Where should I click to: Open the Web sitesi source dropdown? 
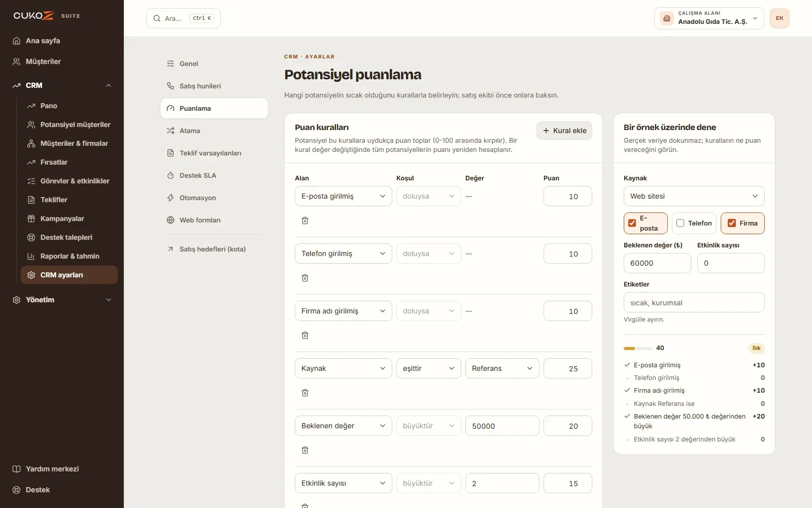(x=694, y=196)
